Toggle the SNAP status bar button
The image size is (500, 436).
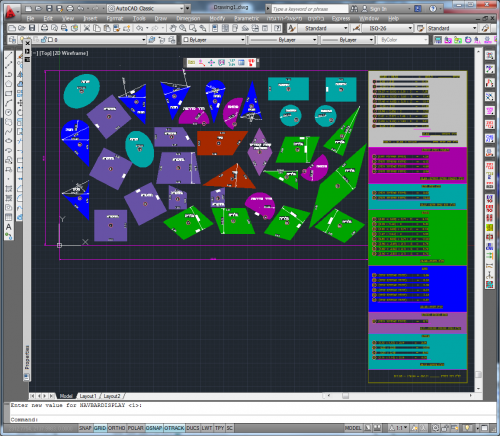pos(85,428)
